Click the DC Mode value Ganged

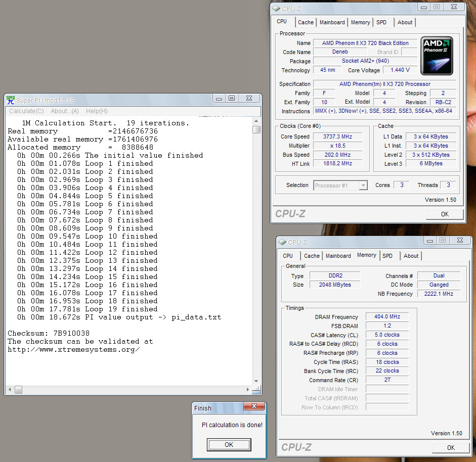point(439,285)
